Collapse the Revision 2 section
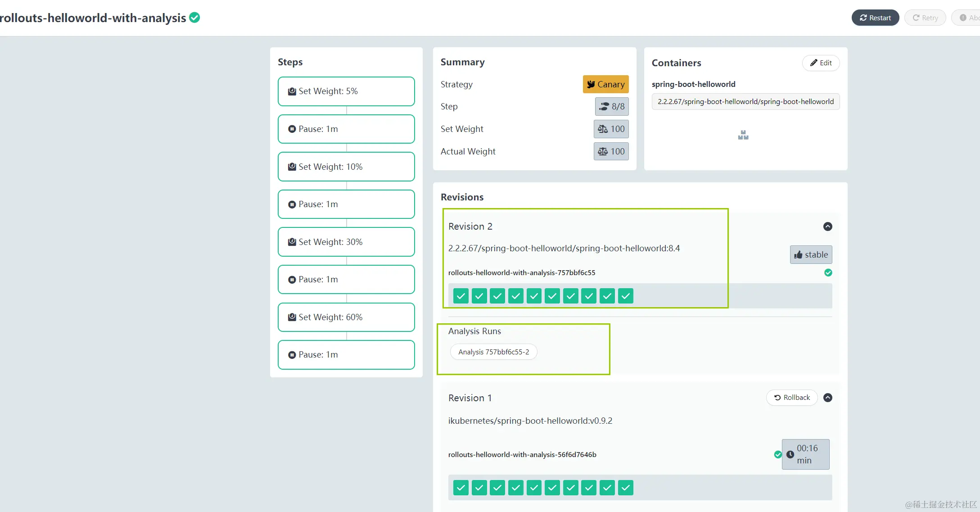The width and height of the screenshot is (980, 512). (827, 227)
